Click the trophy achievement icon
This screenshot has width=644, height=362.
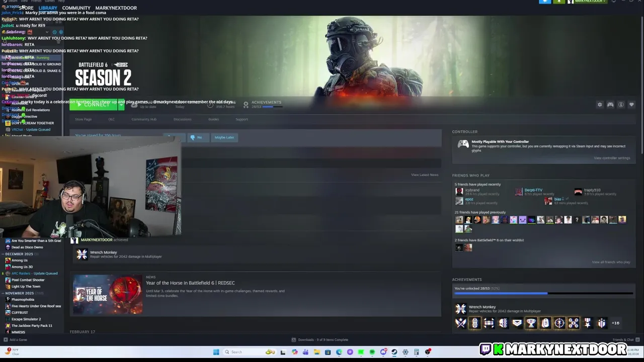[531, 323]
